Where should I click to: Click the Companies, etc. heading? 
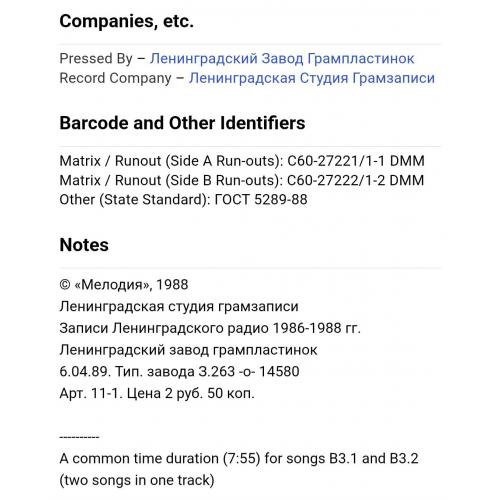[126, 21]
